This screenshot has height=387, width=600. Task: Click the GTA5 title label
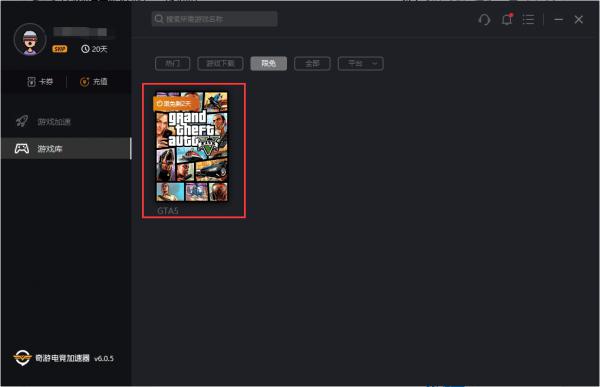168,211
